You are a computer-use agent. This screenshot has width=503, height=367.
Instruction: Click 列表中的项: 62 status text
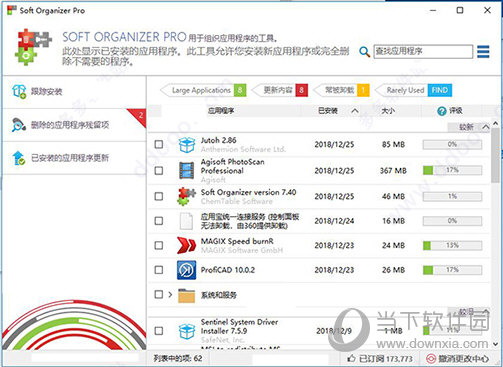tap(178, 359)
